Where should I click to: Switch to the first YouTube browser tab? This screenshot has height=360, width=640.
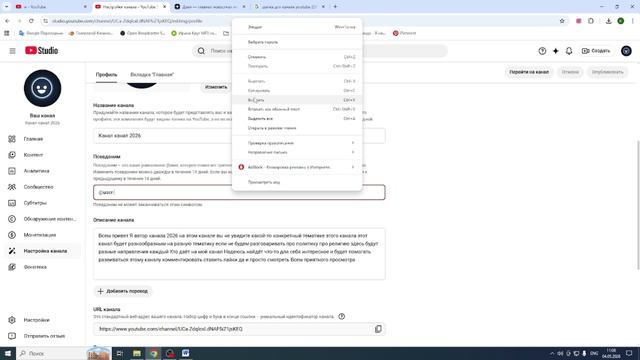coord(50,7)
